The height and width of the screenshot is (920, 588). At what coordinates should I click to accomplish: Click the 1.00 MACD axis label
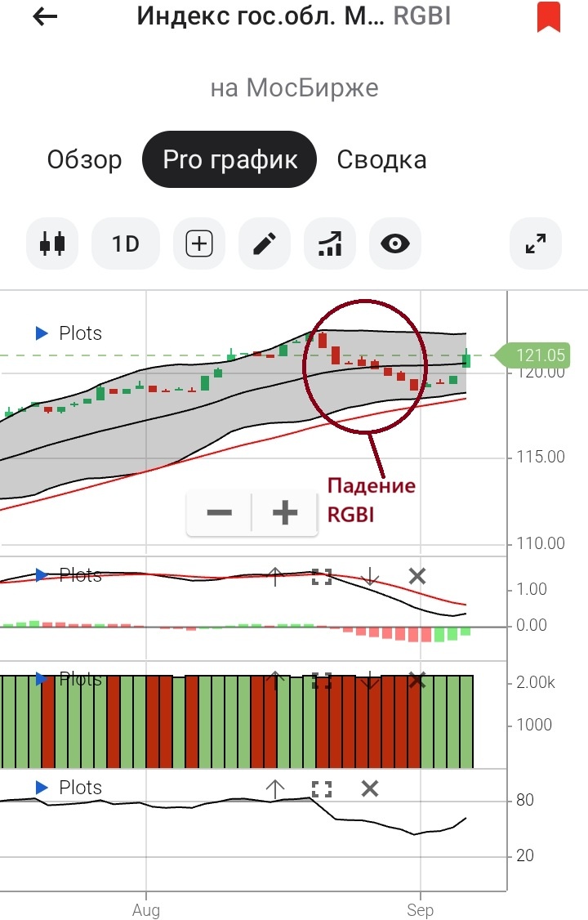point(532,589)
